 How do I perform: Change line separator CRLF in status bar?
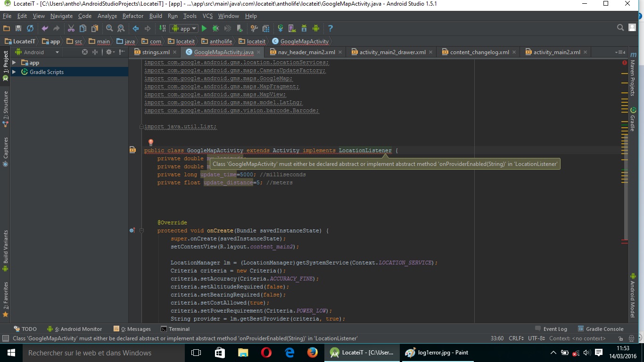coord(516,338)
